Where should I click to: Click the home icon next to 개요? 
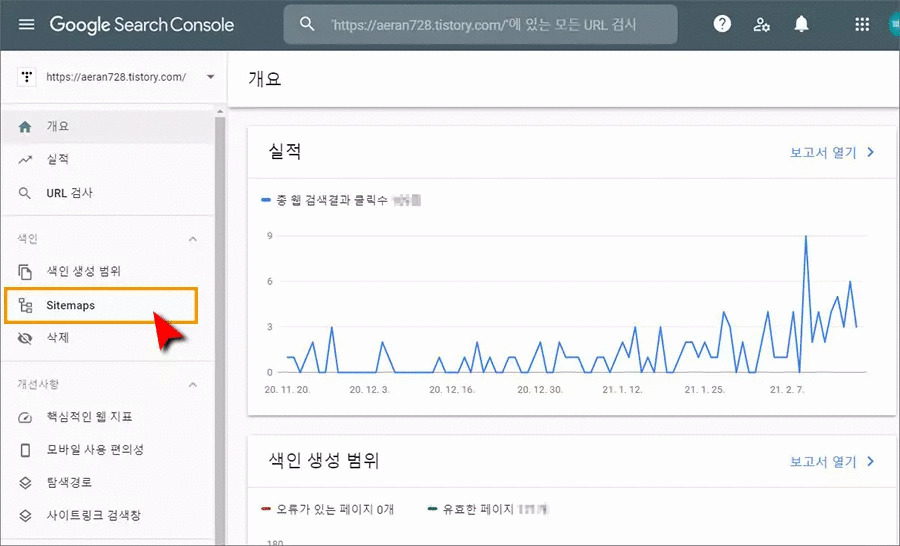pos(25,127)
